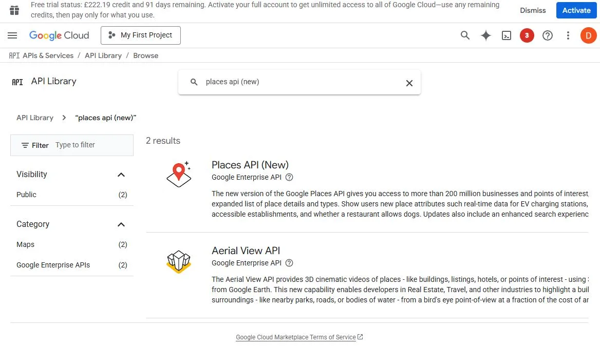
Task: Open Places API (New) result
Action: coord(250,165)
